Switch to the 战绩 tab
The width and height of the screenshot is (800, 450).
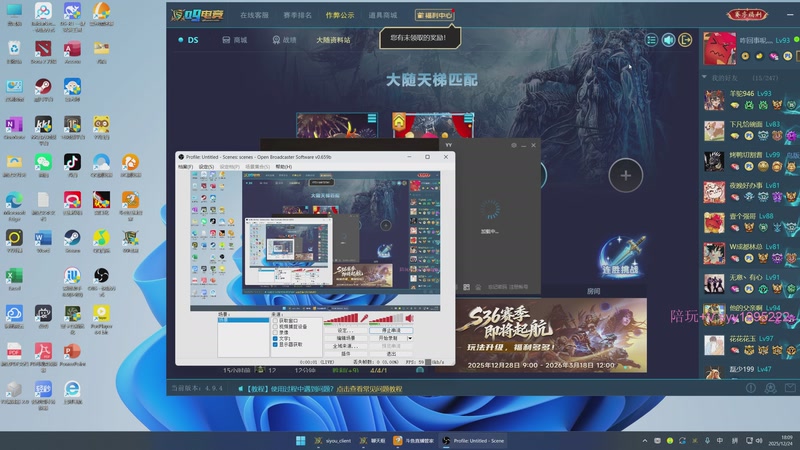click(284, 40)
